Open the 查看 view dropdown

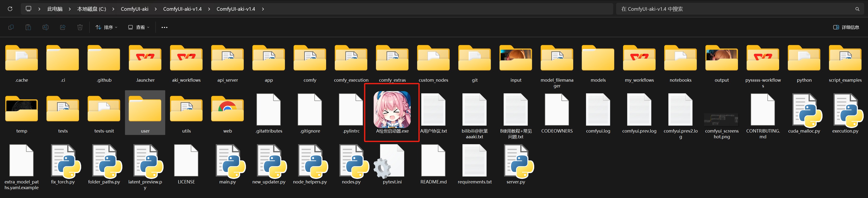pyautogui.click(x=138, y=27)
